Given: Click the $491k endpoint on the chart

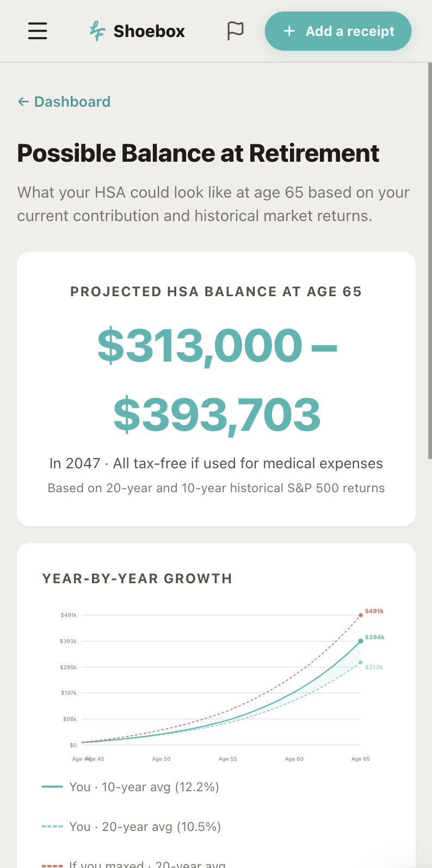Looking at the screenshot, I should pyautogui.click(x=361, y=615).
